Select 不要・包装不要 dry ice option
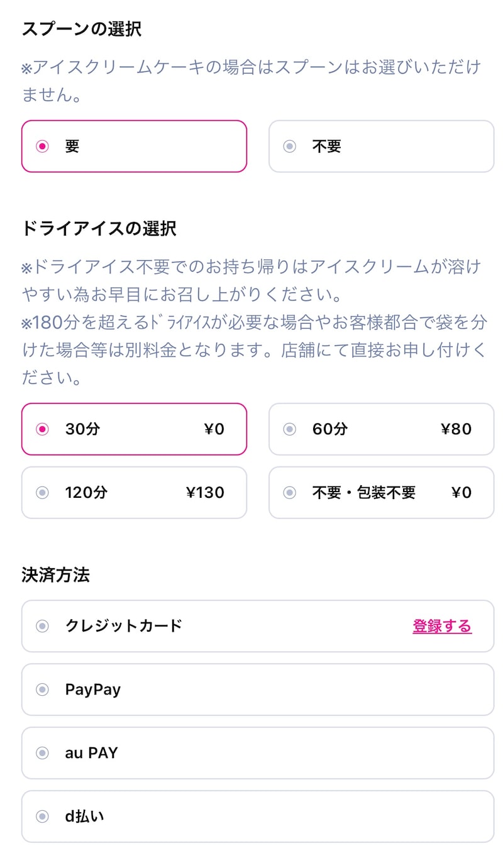 click(x=381, y=493)
